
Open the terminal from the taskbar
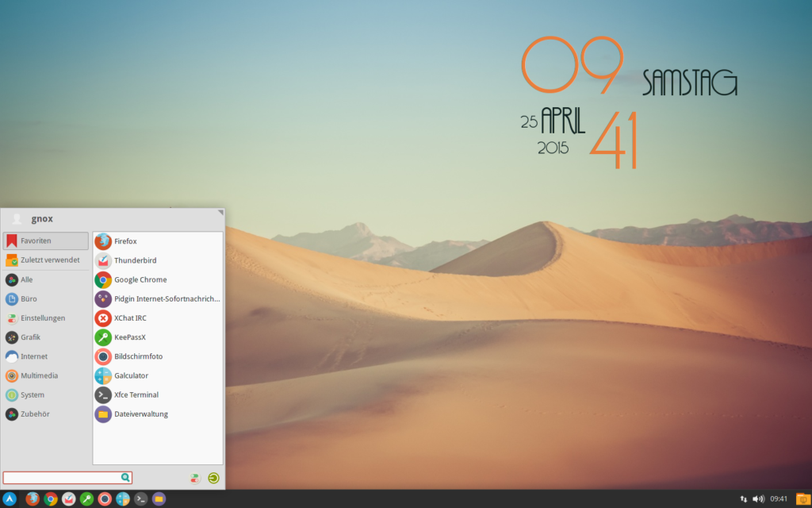pos(140,499)
